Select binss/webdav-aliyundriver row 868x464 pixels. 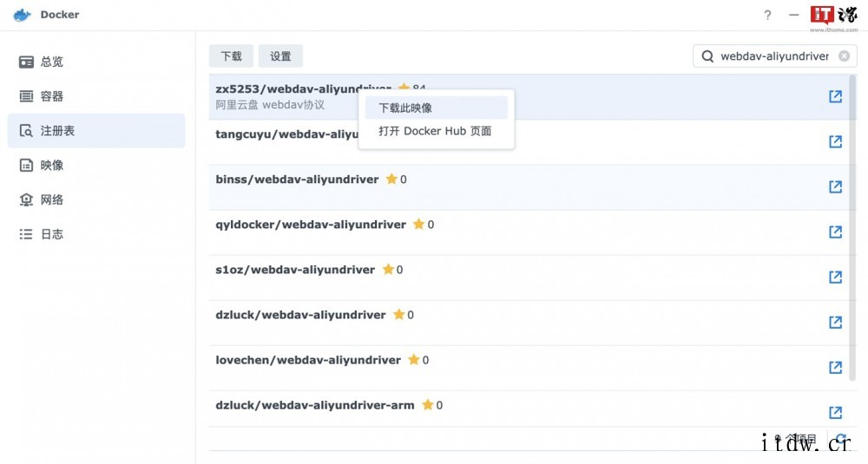click(529, 187)
